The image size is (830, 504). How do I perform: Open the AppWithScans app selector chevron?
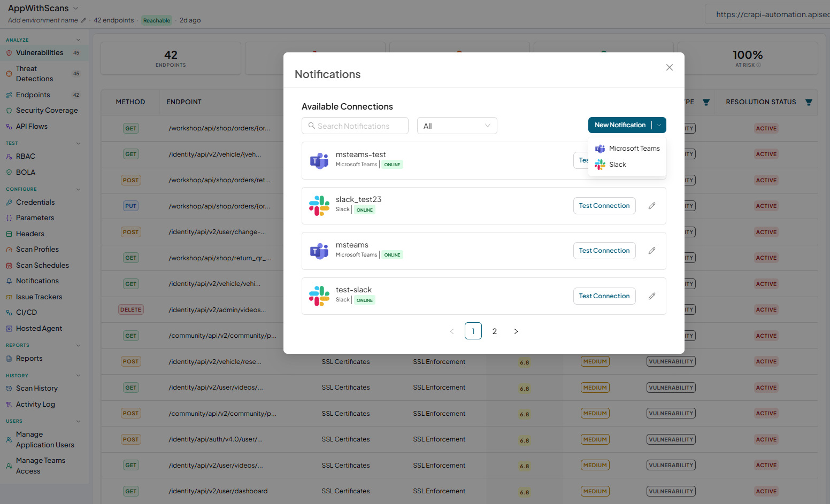click(75, 8)
